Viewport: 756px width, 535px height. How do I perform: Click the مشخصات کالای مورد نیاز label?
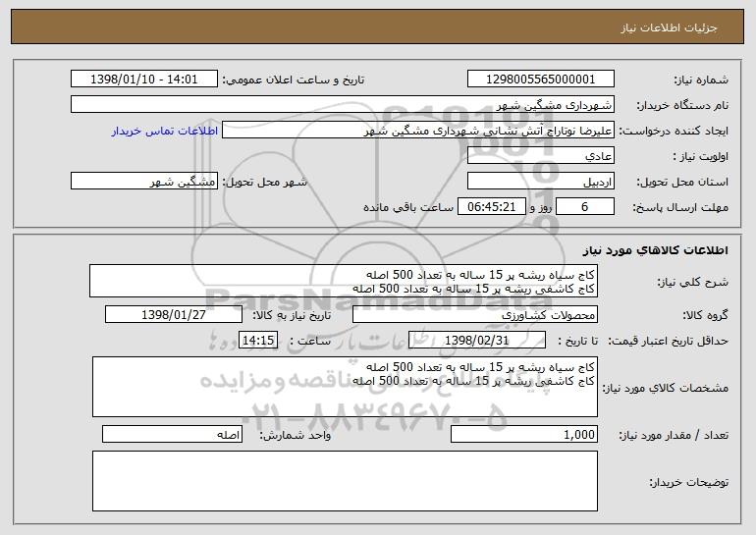click(666, 388)
